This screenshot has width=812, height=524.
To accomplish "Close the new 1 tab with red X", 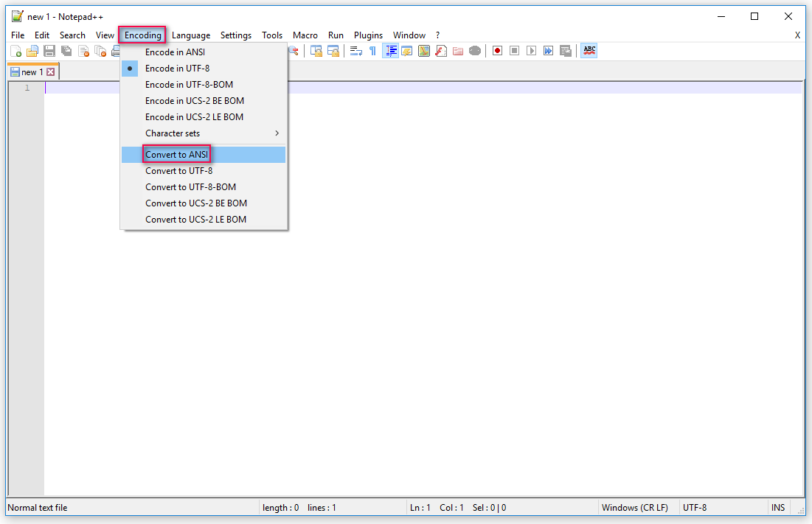I will pyautogui.click(x=51, y=72).
